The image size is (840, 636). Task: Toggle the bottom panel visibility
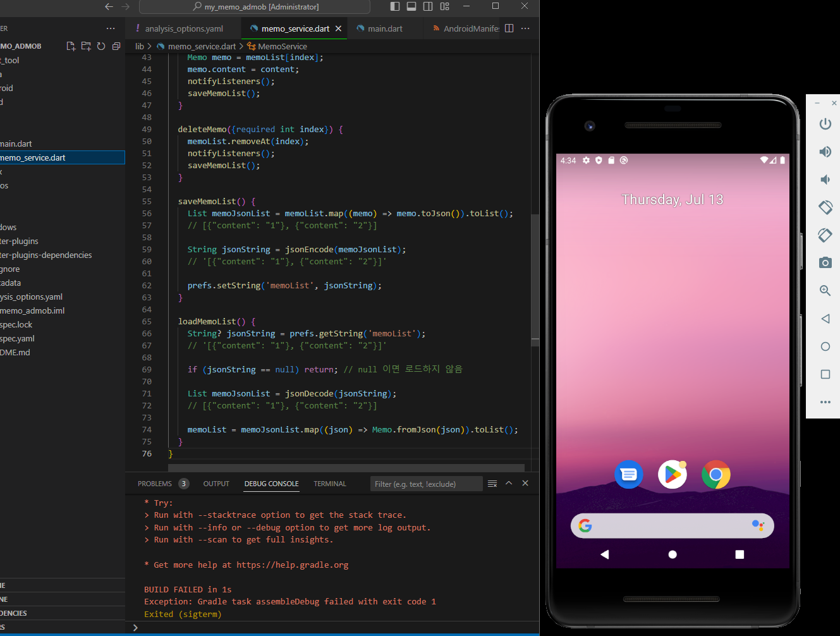[411, 6]
